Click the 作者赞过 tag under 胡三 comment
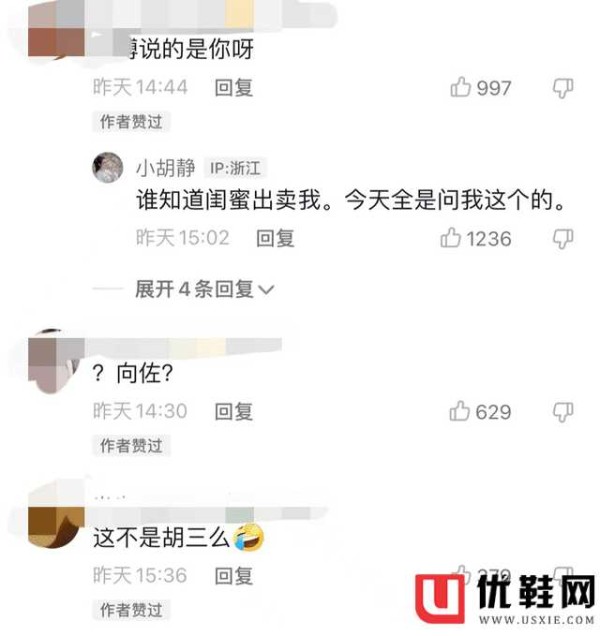This screenshot has width=600, height=636. [x=131, y=610]
